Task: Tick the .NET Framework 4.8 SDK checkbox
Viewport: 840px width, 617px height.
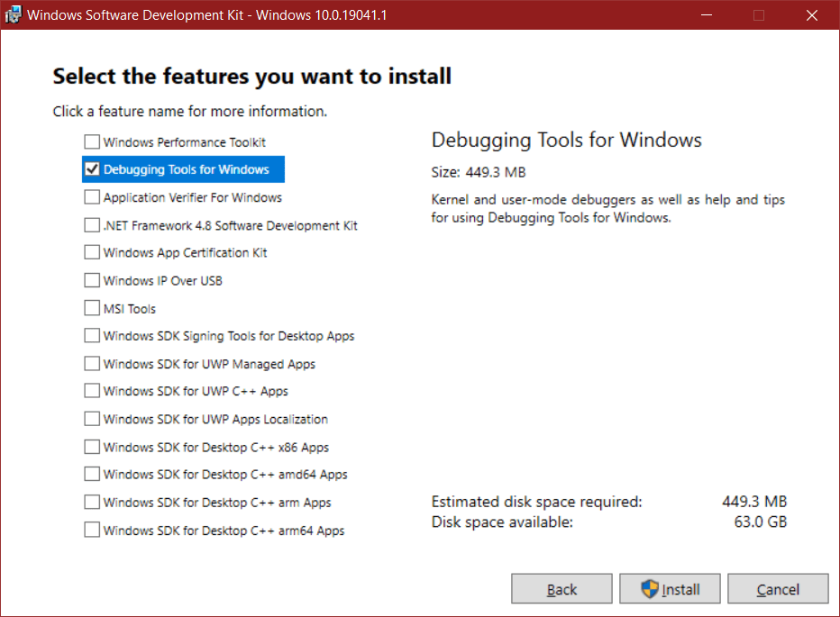Action: (92, 224)
